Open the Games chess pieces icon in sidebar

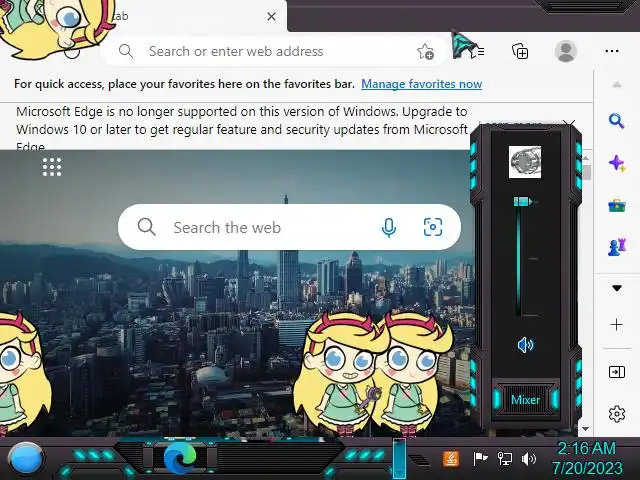click(617, 247)
